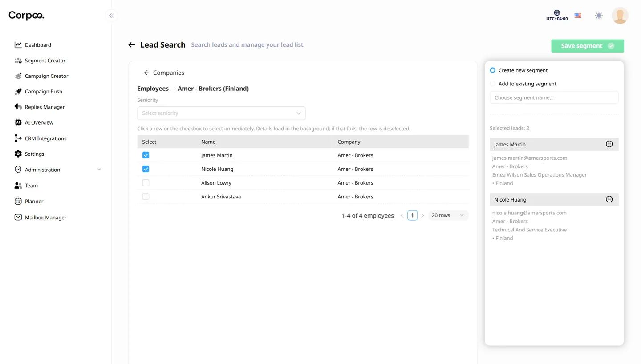The width and height of the screenshot is (641, 364).
Task: Click the Save segment button
Action: 587,46
